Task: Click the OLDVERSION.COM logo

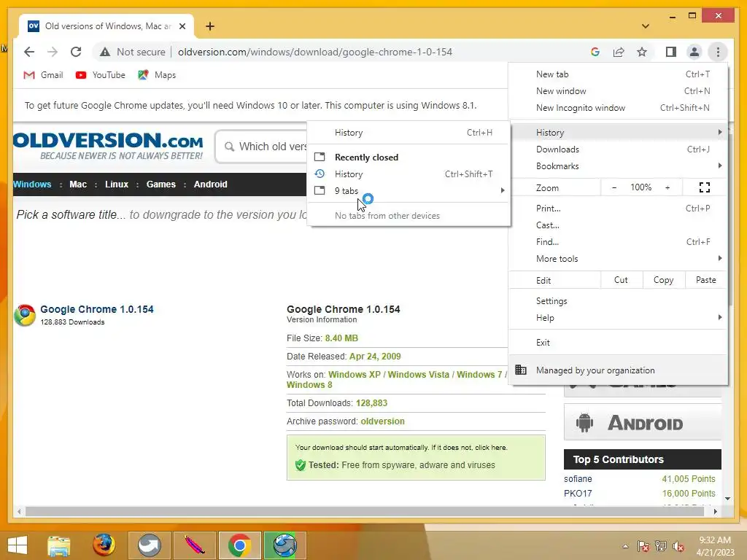Action: click(x=108, y=146)
